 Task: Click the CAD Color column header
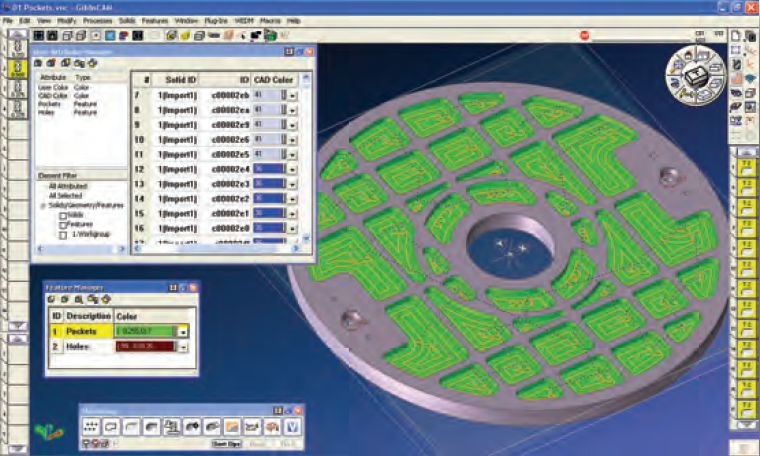tap(273, 80)
